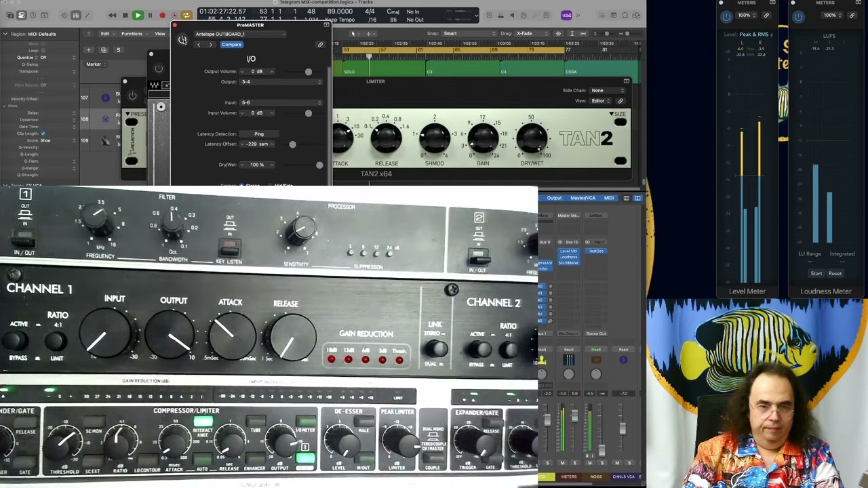This screenshot has height=488, width=868.
Task: Toggle the Clip Length checkbox
Action: [43, 134]
